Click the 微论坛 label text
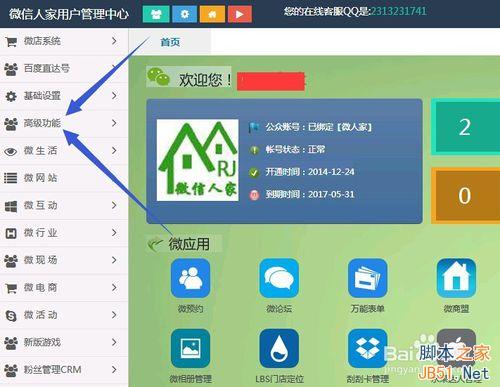 tap(279, 309)
